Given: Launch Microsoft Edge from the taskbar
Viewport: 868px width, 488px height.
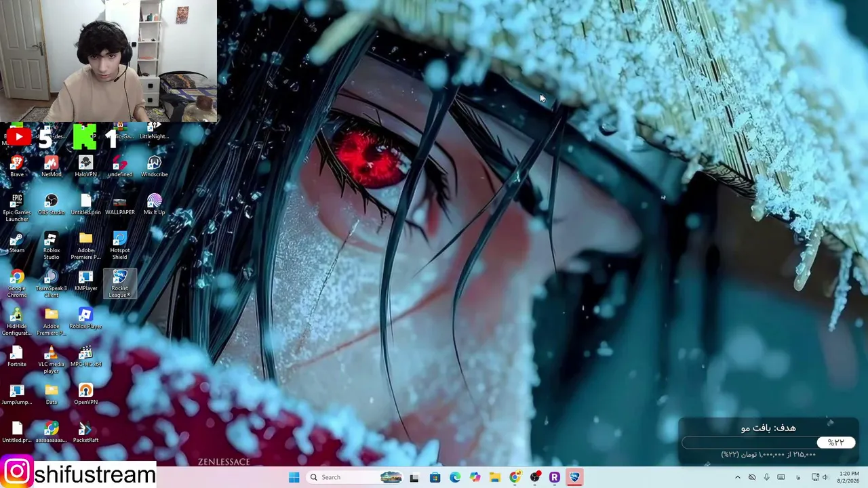Looking at the screenshot, I should coord(455,477).
